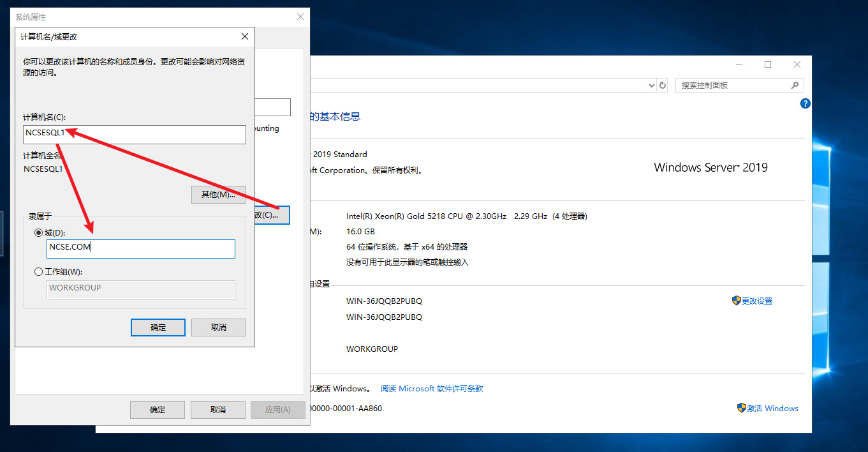The height and width of the screenshot is (452, 868).
Task: Click the shield icon next to 更改设置
Action: [x=736, y=301]
